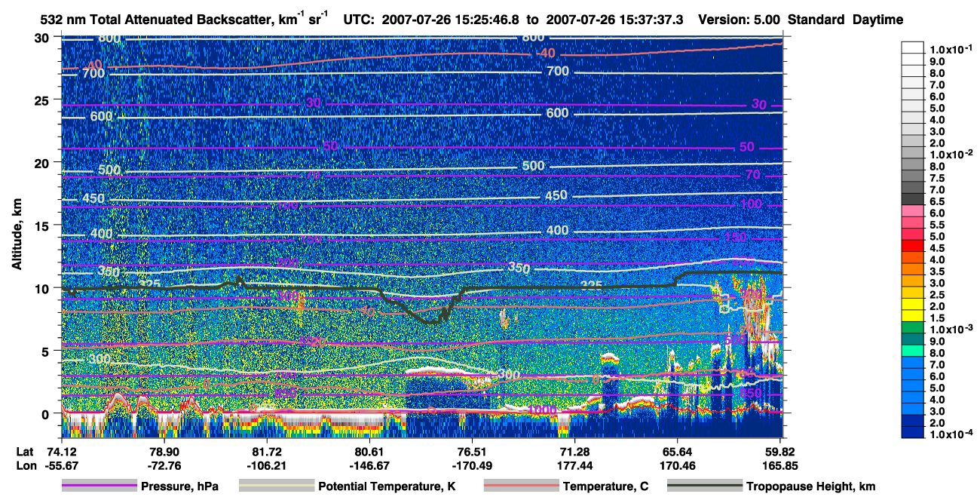Click the 'Lon' row label
Viewport: 980px width, 503px height.
tap(25, 466)
